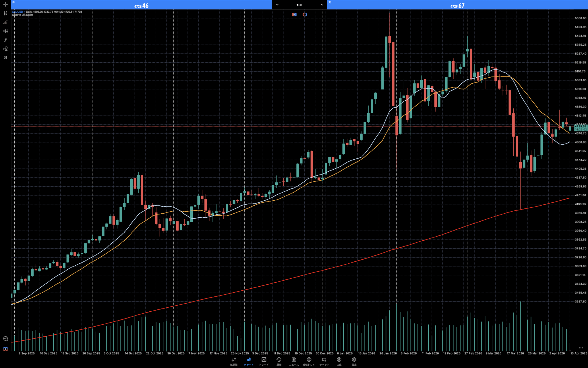Open the indicators (f) icon

click(x=5, y=40)
